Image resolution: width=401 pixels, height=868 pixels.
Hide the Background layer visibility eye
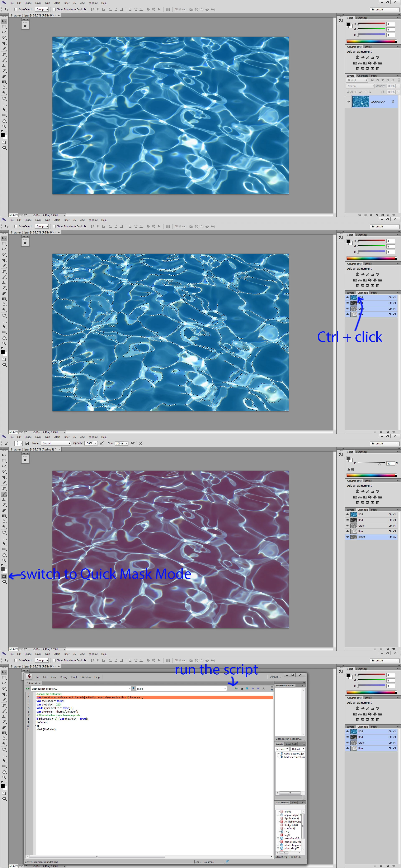(x=348, y=102)
